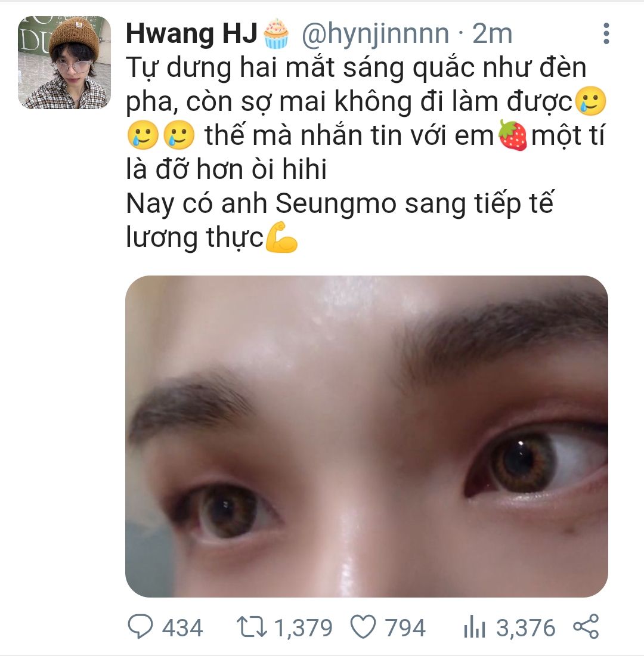Click the Hwang HJ display name
644x656 pixels.
[x=191, y=33]
